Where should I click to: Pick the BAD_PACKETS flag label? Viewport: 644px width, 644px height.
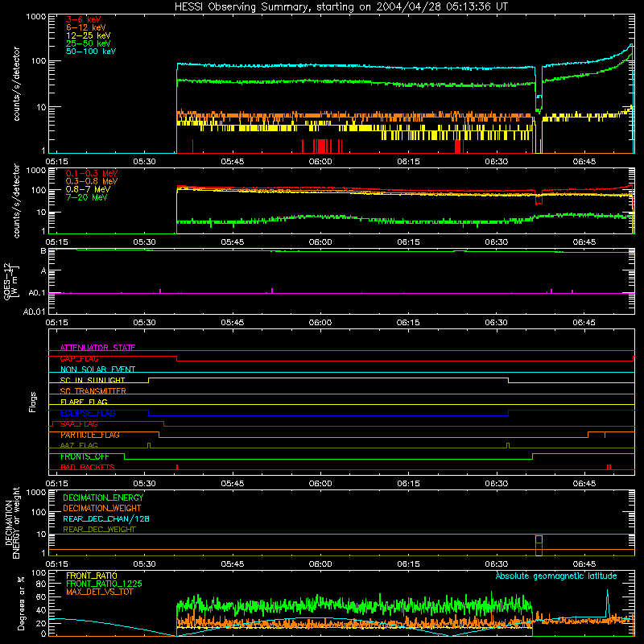88,467
